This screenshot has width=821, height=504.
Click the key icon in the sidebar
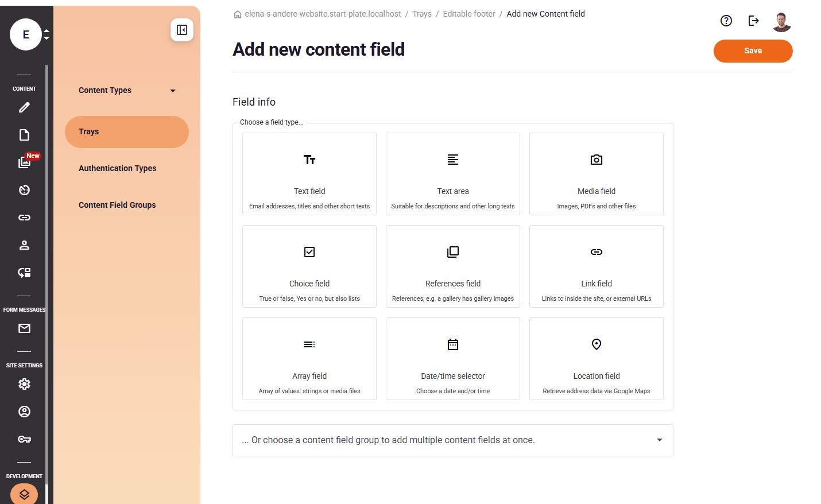click(24, 439)
